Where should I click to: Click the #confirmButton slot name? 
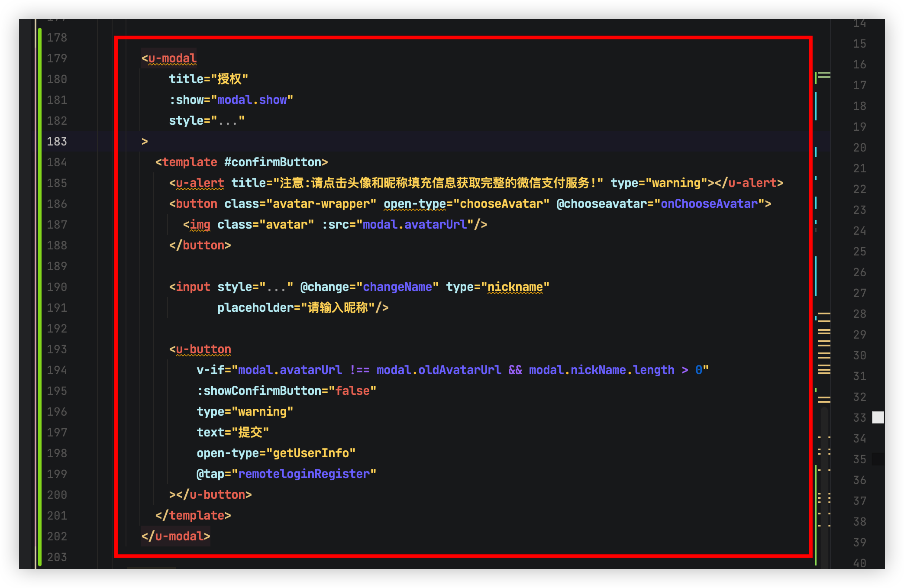pyautogui.click(x=272, y=162)
